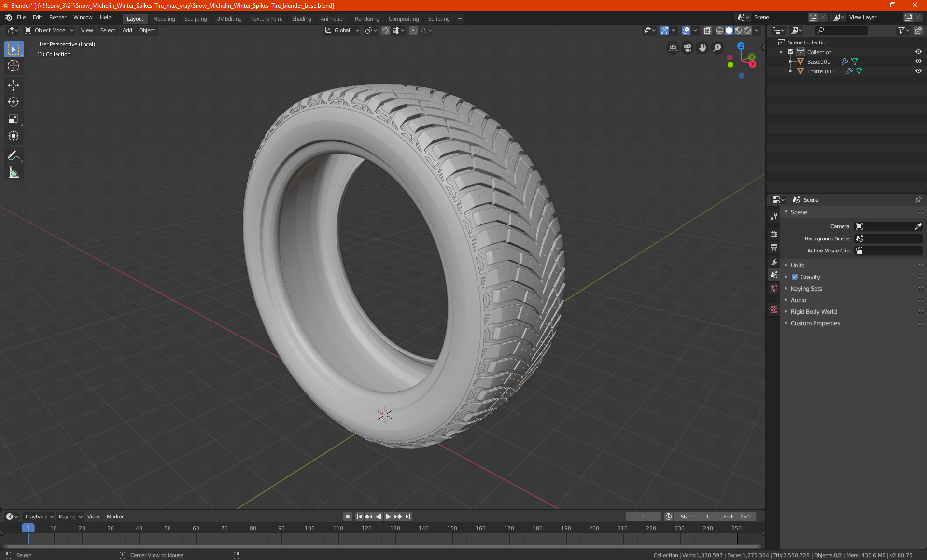Open the Keying dropdown in timeline

pyautogui.click(x=70, y=517)
